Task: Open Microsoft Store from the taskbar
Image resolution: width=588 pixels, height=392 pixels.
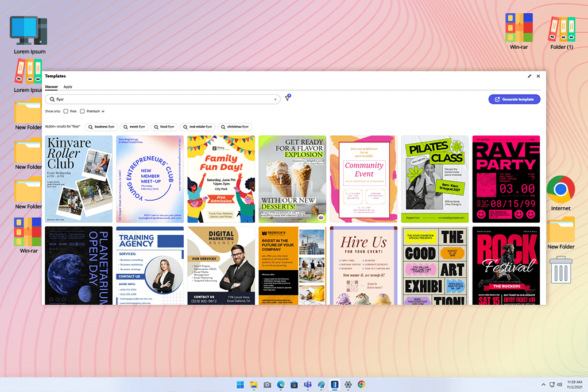Action: coord(295,385)
